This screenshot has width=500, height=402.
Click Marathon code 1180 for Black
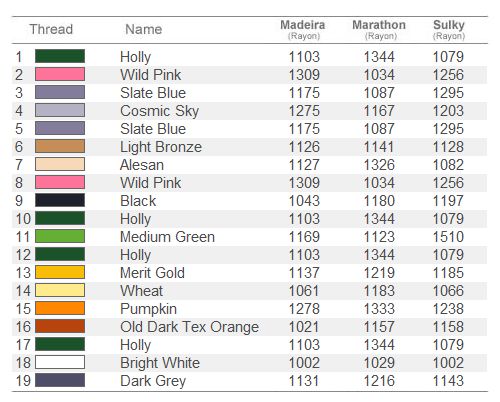click(x=379, y=201)
